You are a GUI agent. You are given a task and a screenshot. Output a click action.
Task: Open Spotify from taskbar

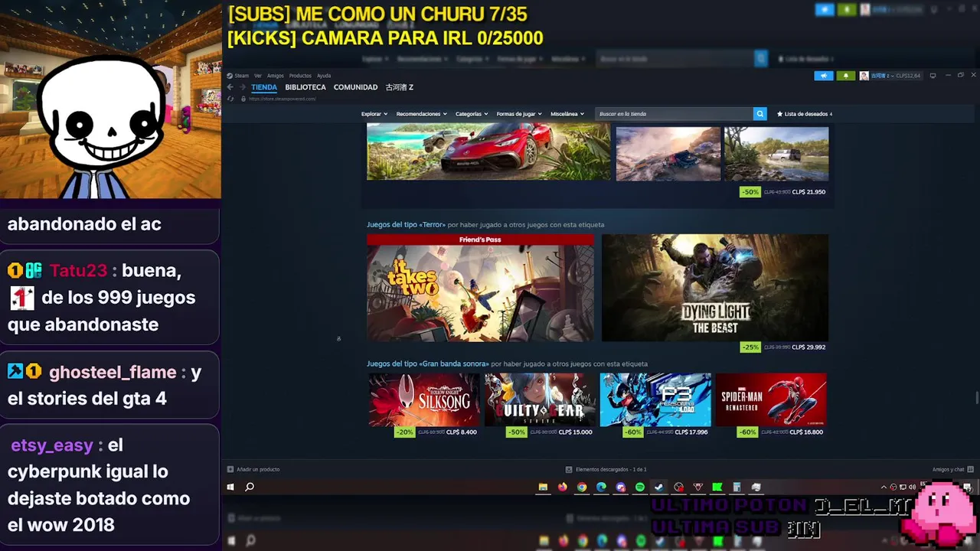pos(640,487)
